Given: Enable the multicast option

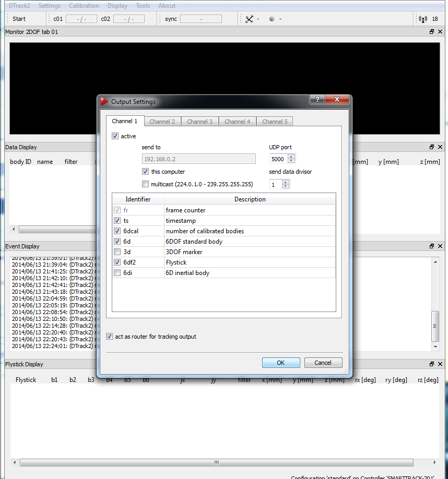Looking at the screenshot, I should click(x=146, y=184).
